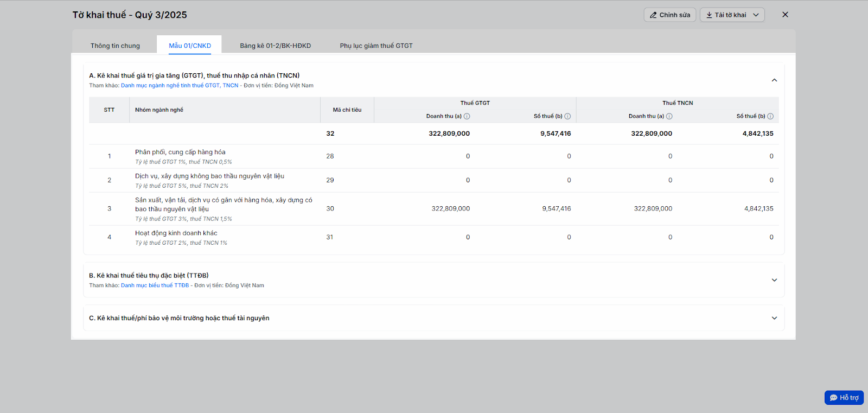
Task: Expand section C bảo vệ môi trường
Action: [774, 318]
